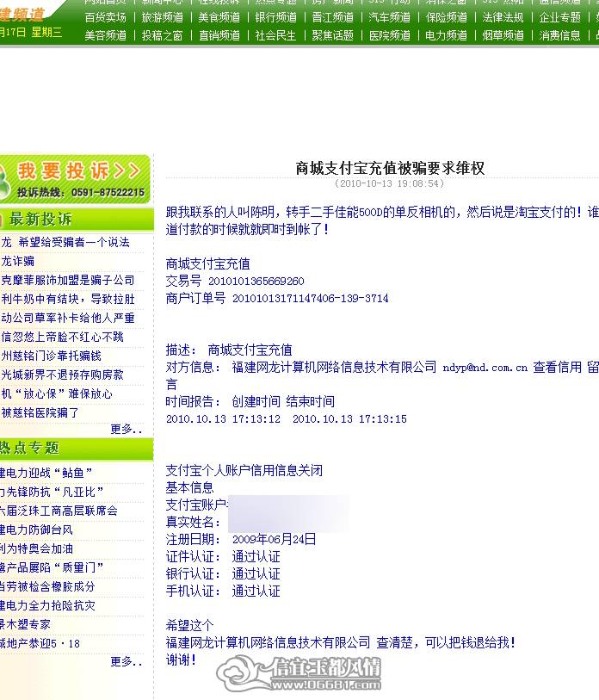This screenshot has width=599, height=700.
Task: Open 届泛珠工商高层联席会 topic
Action: tap(59, 511)
